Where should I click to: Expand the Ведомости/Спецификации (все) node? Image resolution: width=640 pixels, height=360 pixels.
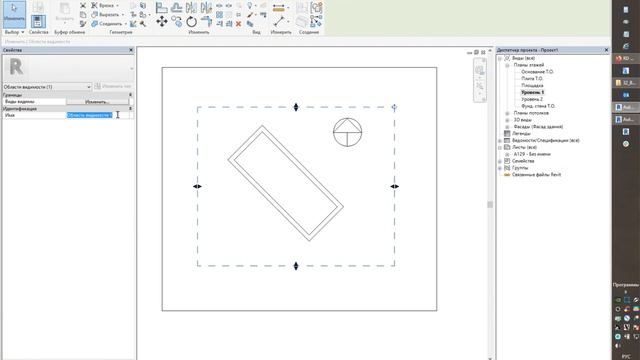(500, 140)
